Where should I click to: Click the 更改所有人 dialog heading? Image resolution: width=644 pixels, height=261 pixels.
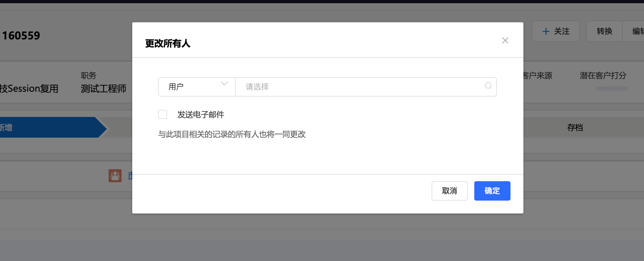pyautogui.click(x=167, y=43)
